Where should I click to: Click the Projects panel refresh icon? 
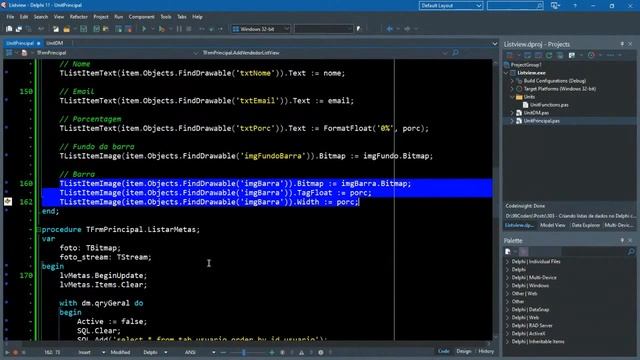click(x=549, y=55)
